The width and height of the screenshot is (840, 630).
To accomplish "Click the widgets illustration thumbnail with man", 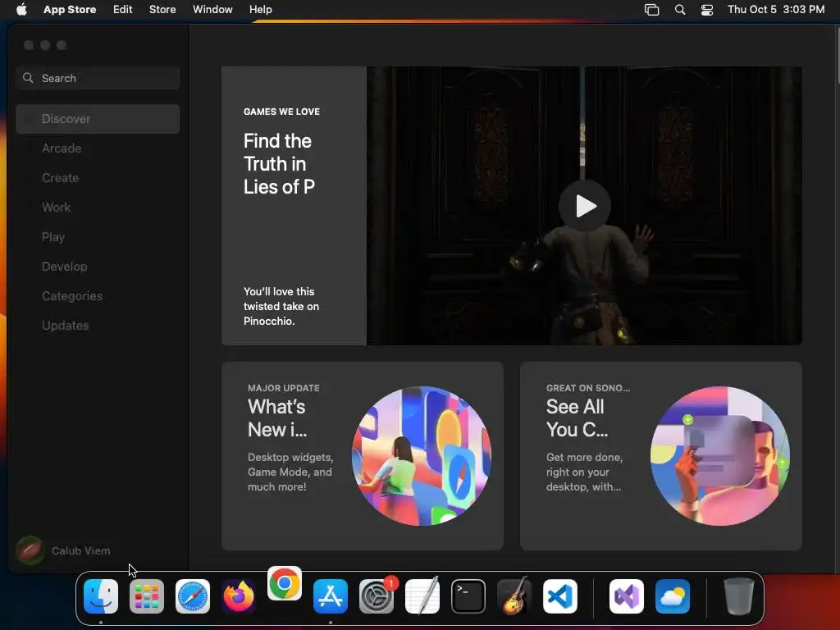I will tap(720, 456).
